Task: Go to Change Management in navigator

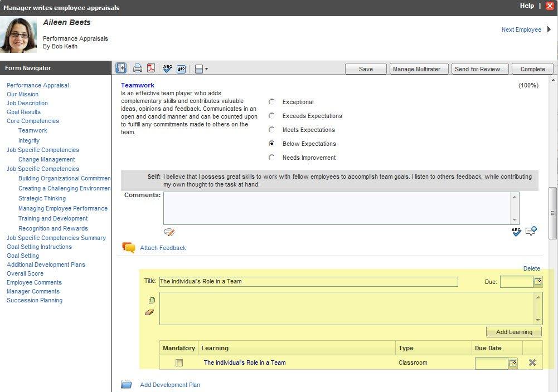Action: point(47,159)
